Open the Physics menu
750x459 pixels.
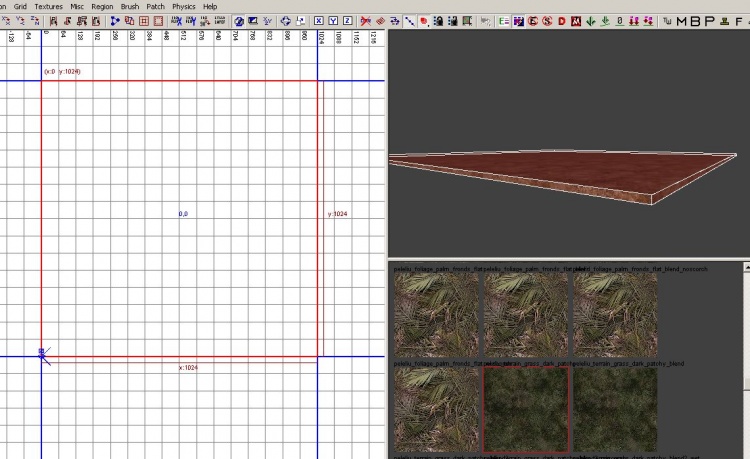(184, 6)
